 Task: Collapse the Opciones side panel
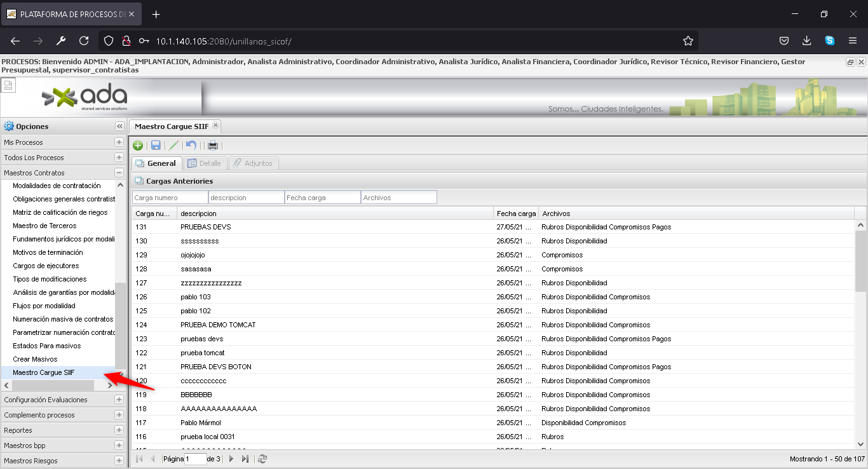(x=119, y=126)
